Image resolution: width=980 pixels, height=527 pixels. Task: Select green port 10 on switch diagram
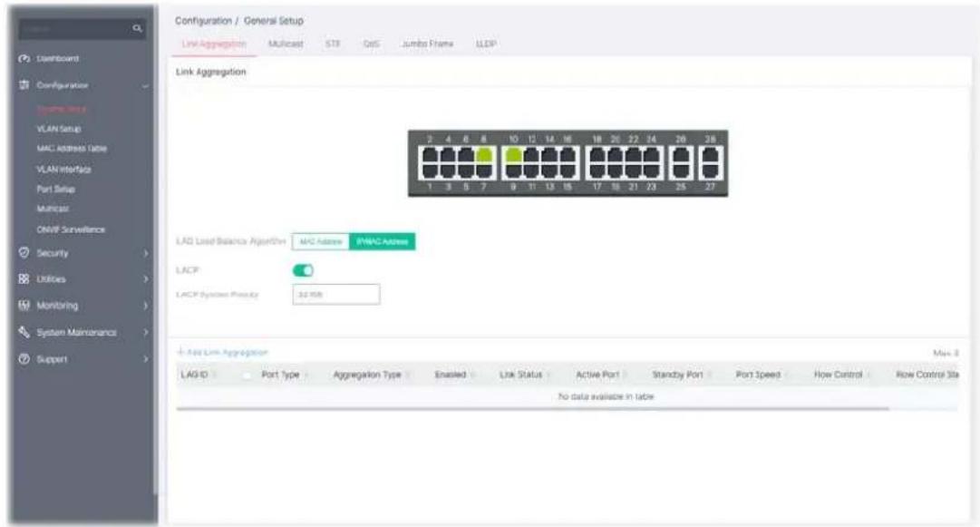click(x=513, y=154)
